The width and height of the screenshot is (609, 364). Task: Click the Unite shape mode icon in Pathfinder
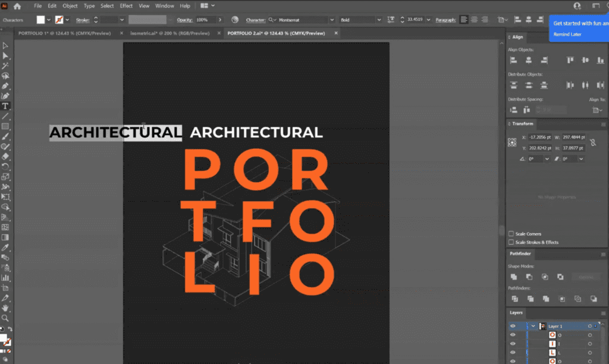pyautogui.click(x=514, y=277)
